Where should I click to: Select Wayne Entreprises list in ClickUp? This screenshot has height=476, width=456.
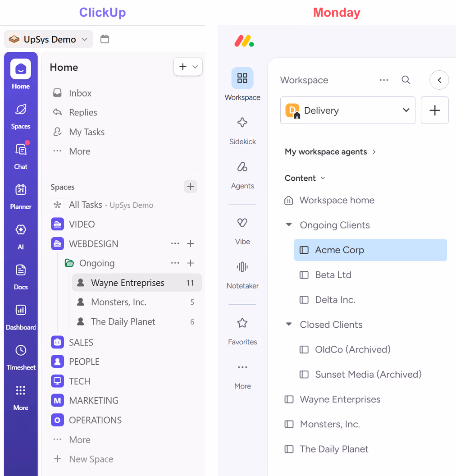tap(137, 283)
